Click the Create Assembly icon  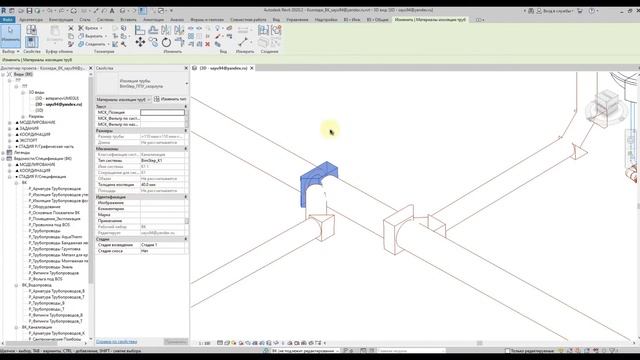coord(263,30)
